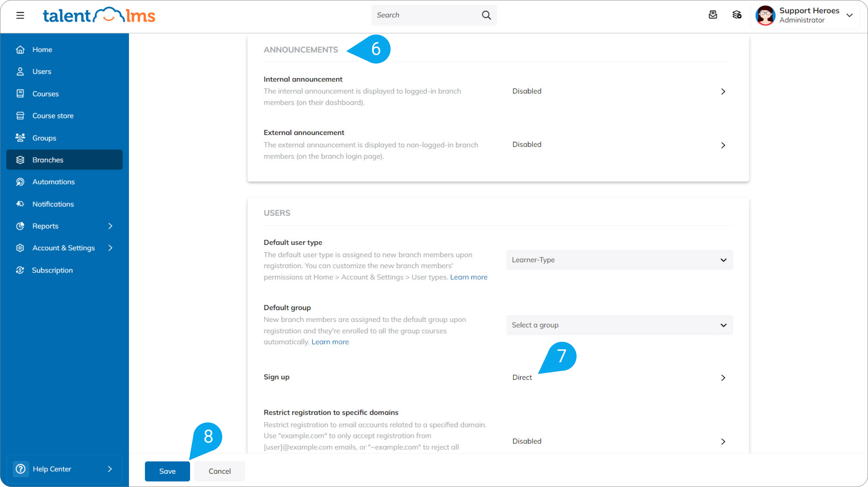Viewport: 868px width, 487px height.
Task: Save the branch settings
Action: [167, 471]
